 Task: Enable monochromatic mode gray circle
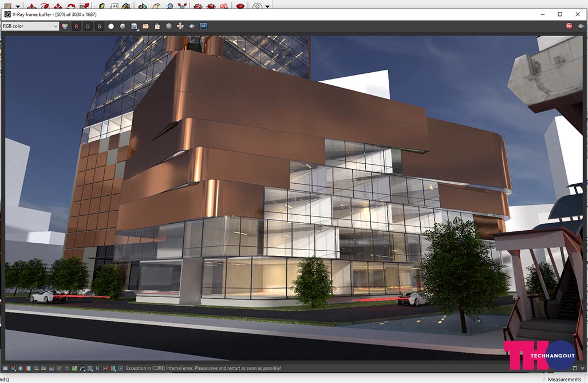pyautogui.click(x=123, y=26)
